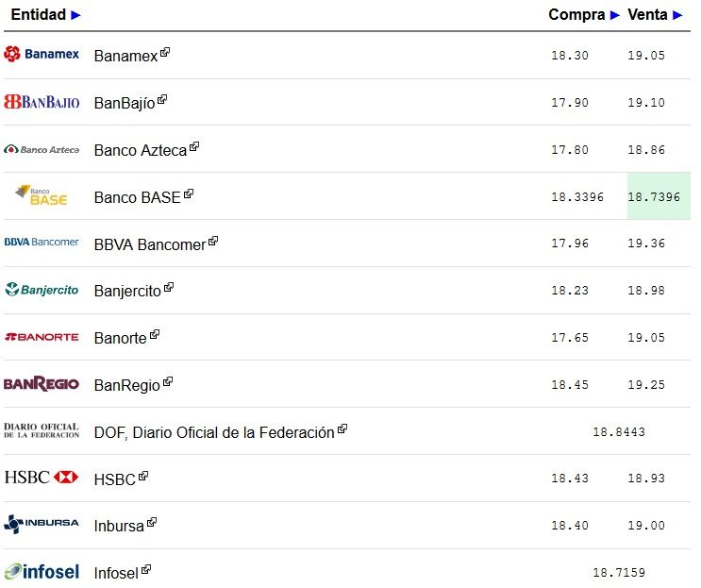This screenshot has width=701, height=588.
Task: Open the Banorte link
Action: (120, 338)
